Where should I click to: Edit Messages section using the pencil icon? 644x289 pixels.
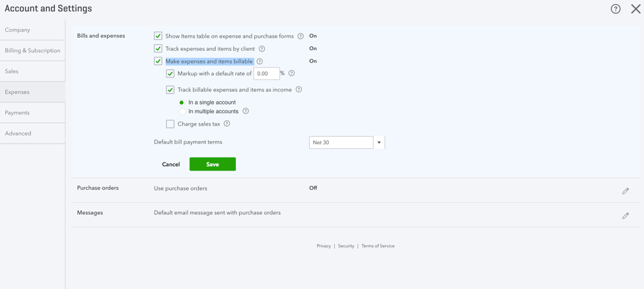[x=625, y=216]
